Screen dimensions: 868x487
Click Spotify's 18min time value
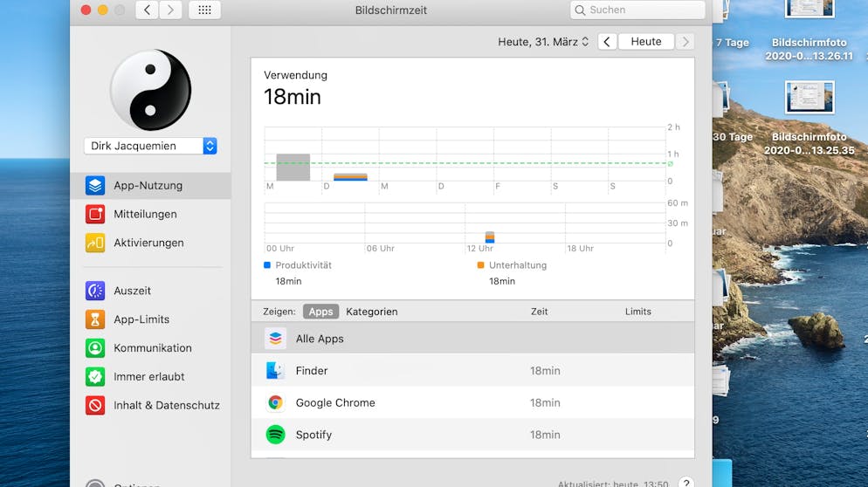(x=545, y=435)
